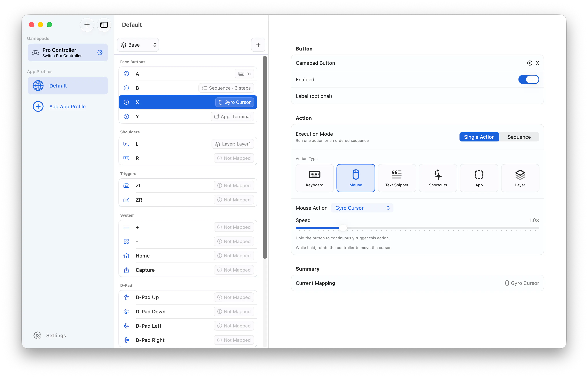
Task: Click the ZL trigger icon
Action: click(126, 186)
